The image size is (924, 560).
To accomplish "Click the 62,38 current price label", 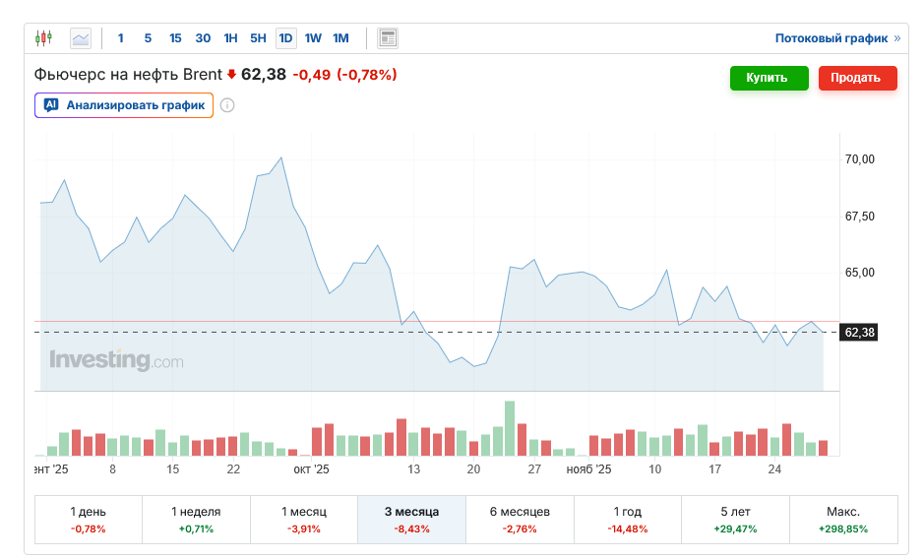I will click(x=859, y=333).
